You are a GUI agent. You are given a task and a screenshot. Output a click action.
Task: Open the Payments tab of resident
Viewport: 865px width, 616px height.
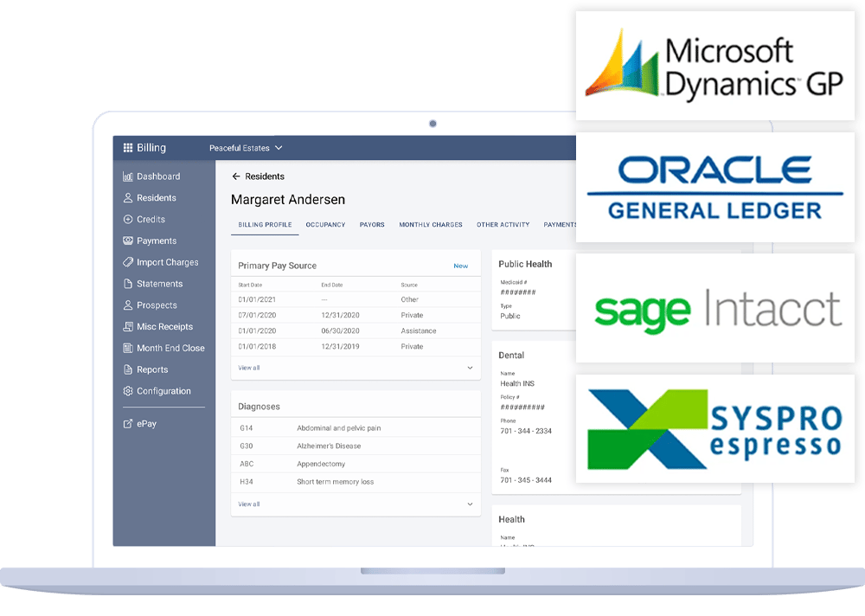[560, 225]
